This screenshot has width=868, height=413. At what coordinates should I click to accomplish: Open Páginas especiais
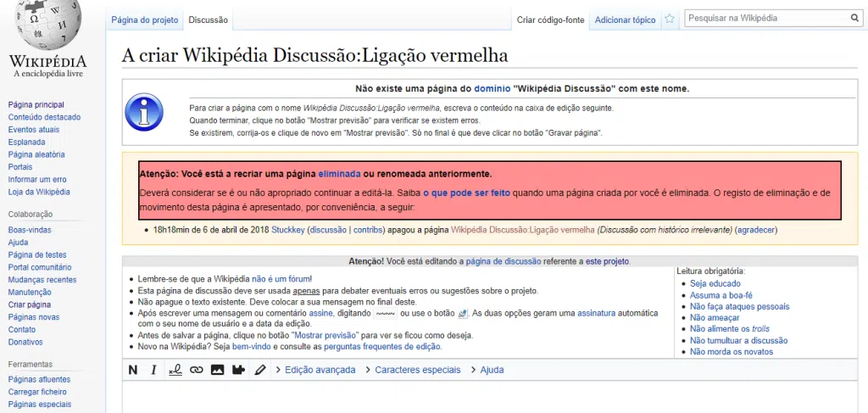tap(40, 405)
